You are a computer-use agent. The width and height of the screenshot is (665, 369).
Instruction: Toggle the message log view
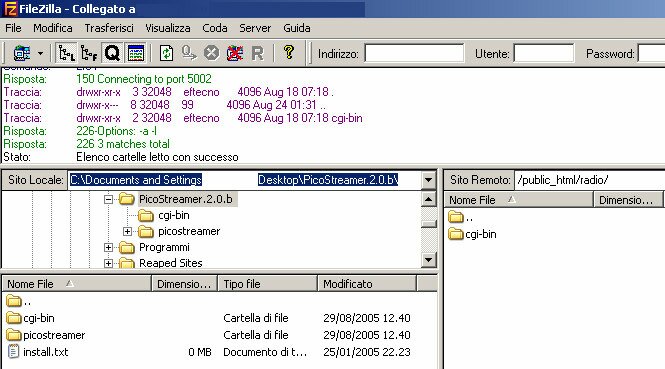click(136, 53)
